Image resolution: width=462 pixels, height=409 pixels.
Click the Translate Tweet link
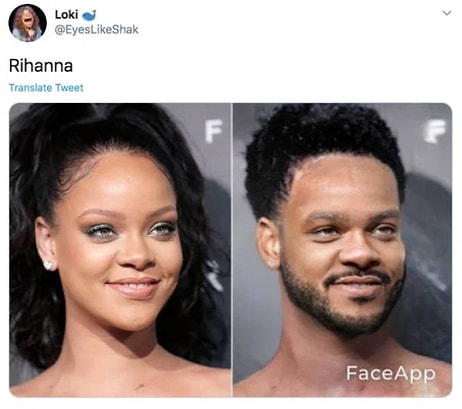[x=46, y=88]
